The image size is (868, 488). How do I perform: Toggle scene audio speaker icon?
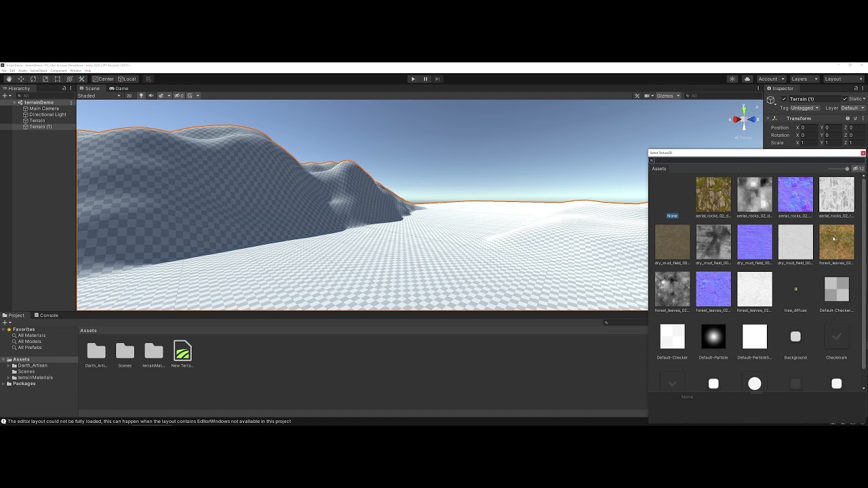coord(151,96)
